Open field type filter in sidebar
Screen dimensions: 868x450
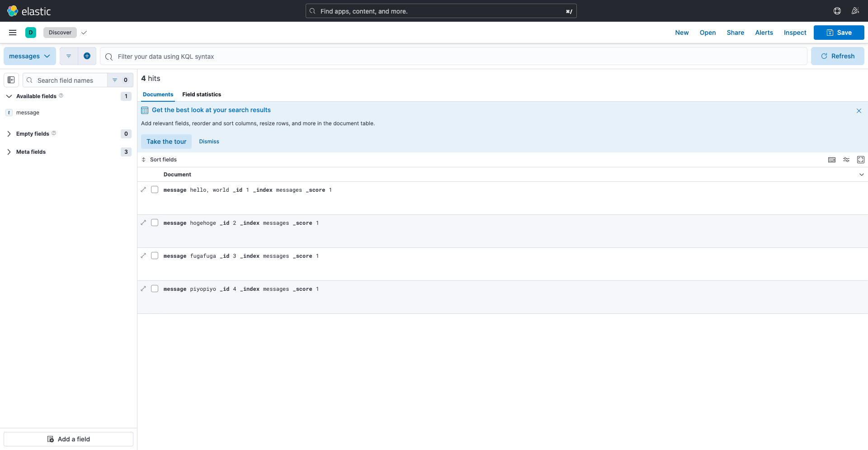pos(120,80)
